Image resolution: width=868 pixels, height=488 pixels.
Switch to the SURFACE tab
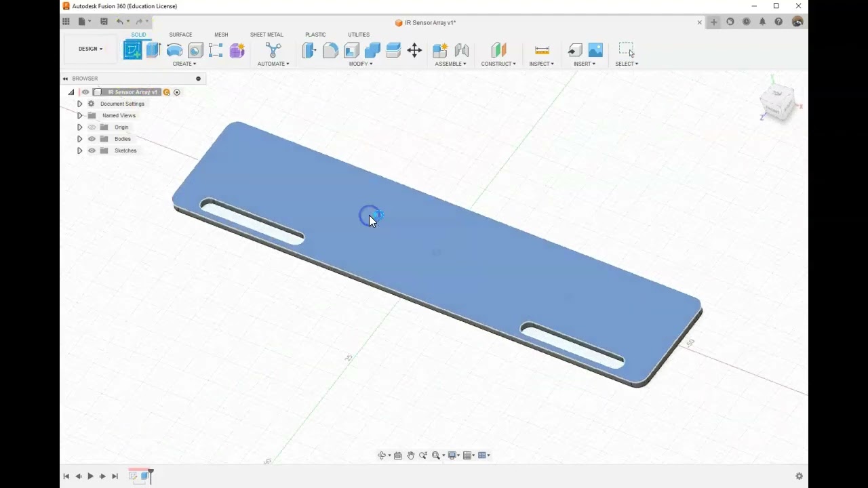180,35
